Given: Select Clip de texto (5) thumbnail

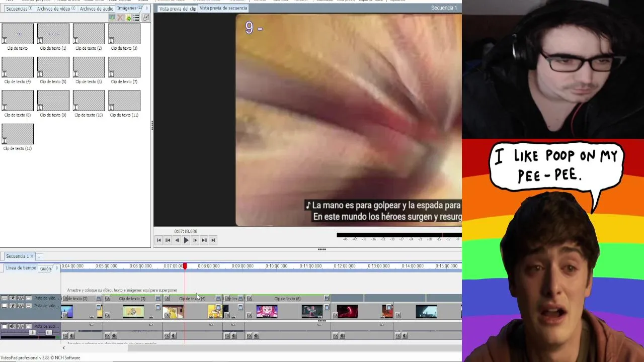Looking at the screenshot, I should pos(53,67).
